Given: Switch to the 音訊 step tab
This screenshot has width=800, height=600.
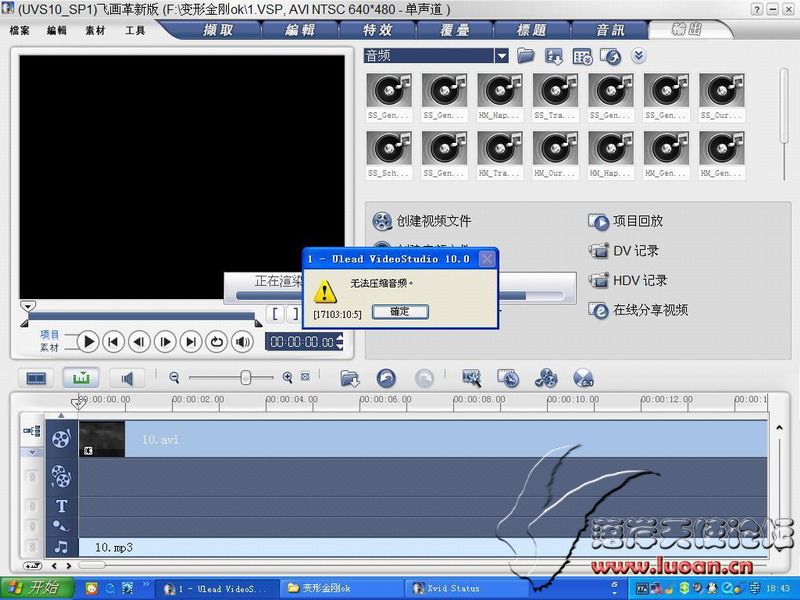Looking at the screenshot, I should pyautogui.click(x=610, y=30).
